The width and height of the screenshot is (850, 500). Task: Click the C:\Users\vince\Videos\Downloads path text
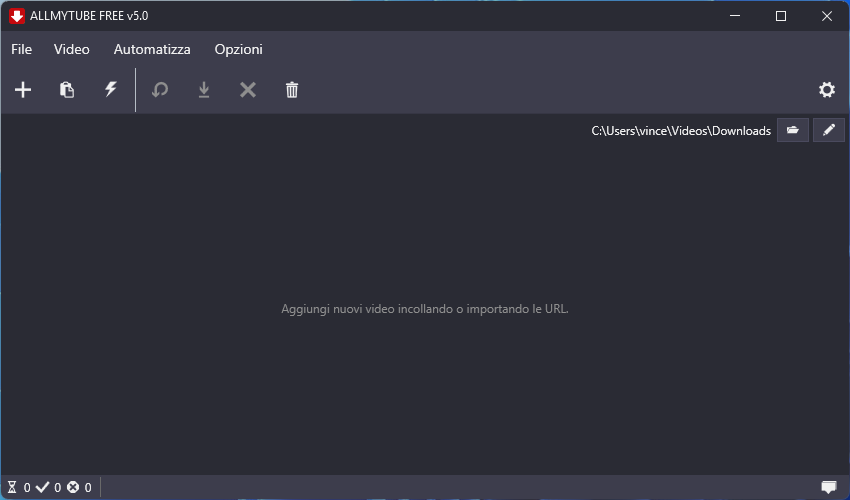[x=681, y=131]
